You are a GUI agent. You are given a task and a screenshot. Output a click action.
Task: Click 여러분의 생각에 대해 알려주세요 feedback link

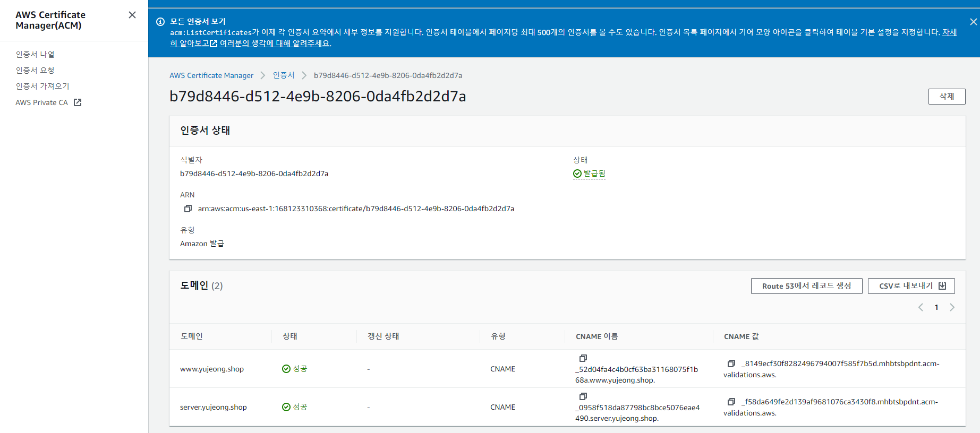[275, 44]
